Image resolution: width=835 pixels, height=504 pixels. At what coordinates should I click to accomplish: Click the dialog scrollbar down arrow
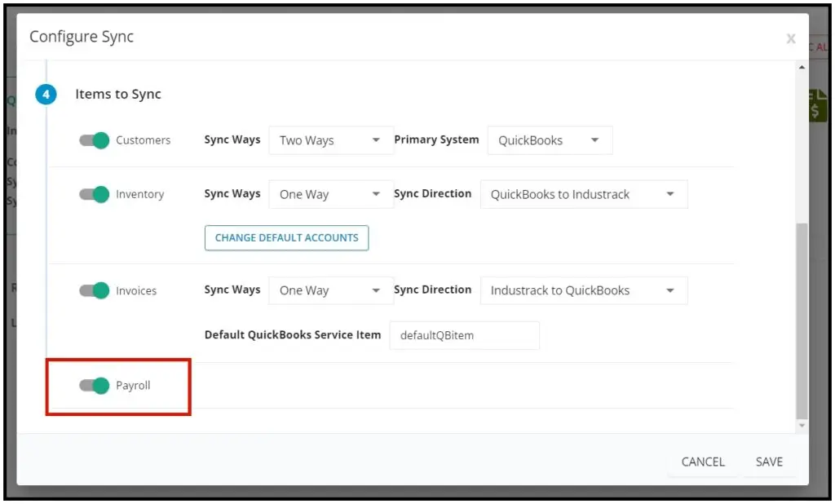pos(802,425)
